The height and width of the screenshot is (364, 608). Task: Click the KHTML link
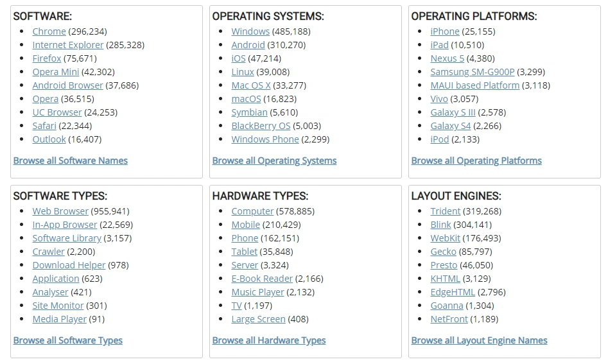pyautogui.click(x=445, y=279)
